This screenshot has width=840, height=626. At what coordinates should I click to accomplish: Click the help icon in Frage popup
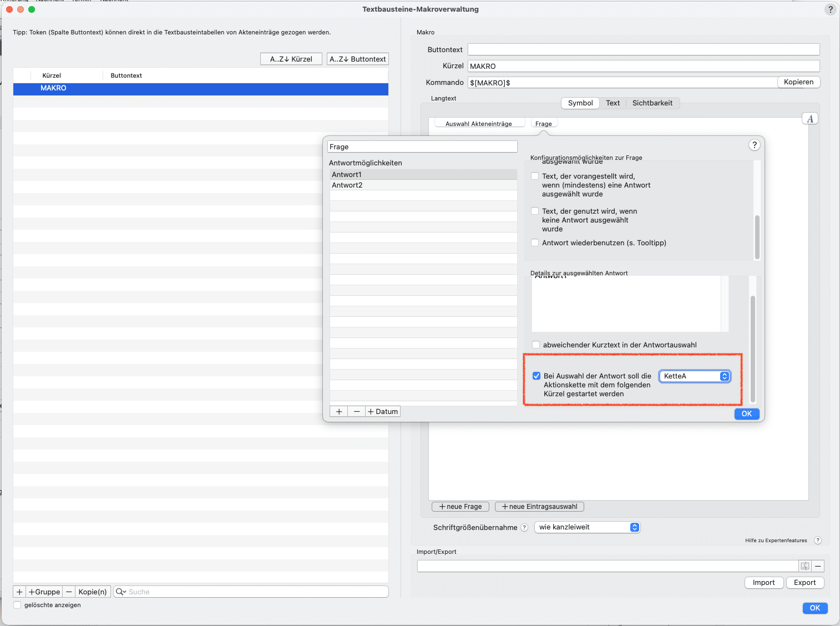pos(754,145)
